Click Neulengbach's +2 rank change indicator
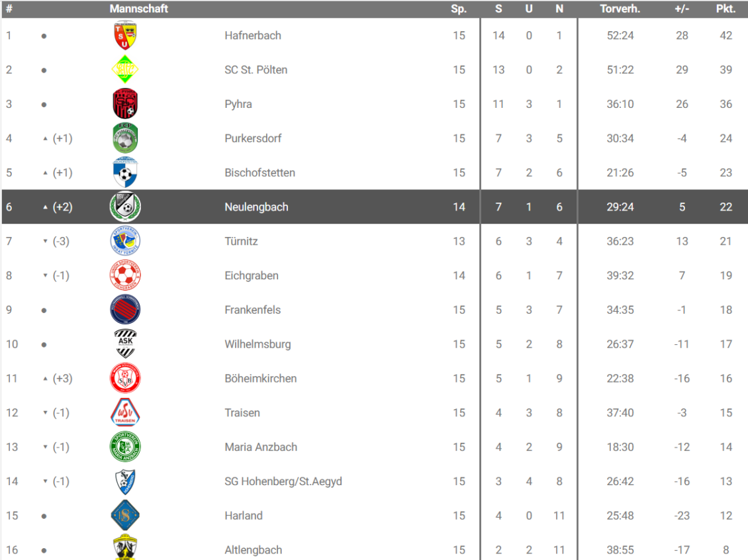Viewport: 748px width, 560px height. tap(58, 207)
